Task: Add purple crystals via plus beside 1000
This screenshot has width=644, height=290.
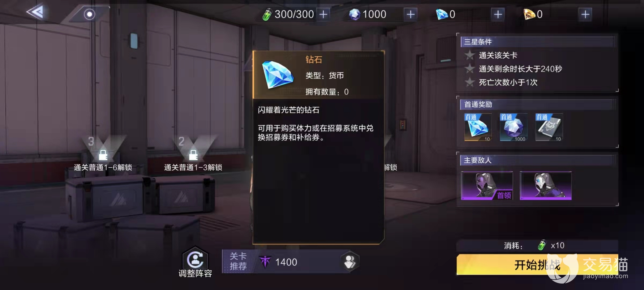Action: [411, 14]
